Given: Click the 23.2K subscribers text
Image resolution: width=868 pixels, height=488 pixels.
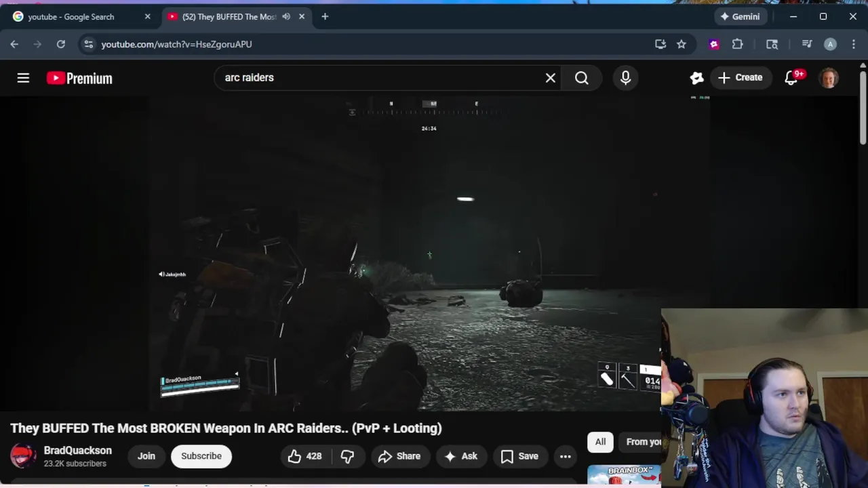Looking at the screenshot, I should (75, 464).
